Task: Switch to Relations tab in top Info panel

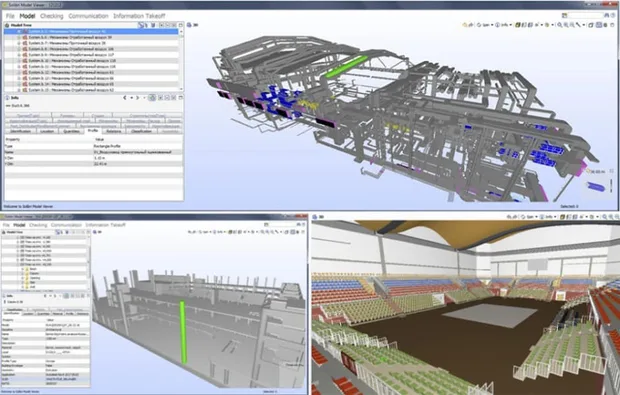Action: pyautogui.click(x=114, y=131)
